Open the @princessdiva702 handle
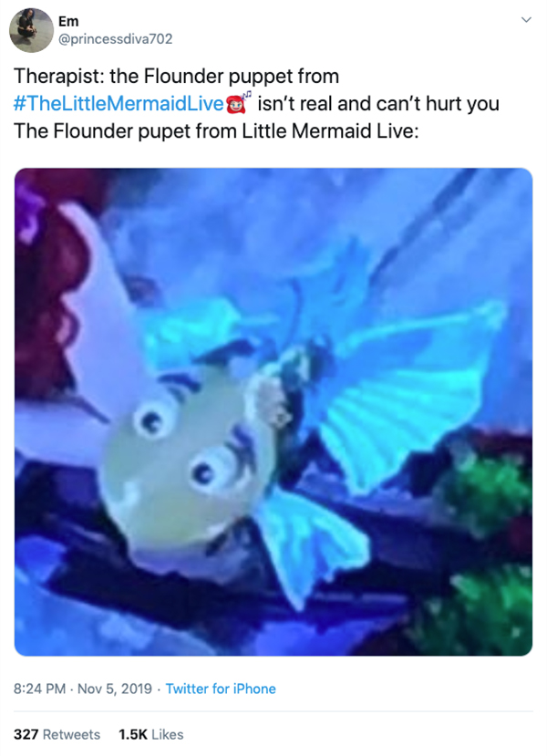547x756 pixels. coord(115,38)
